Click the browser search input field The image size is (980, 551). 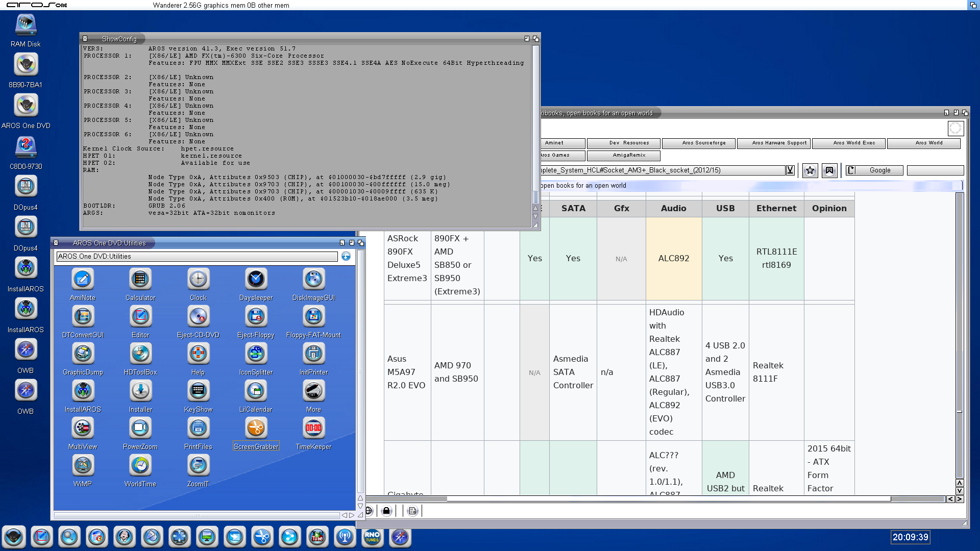[x=935, y=170]
